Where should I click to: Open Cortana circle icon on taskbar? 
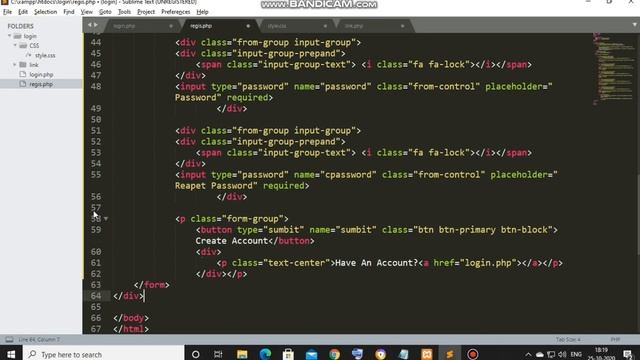tap(196, 354)
